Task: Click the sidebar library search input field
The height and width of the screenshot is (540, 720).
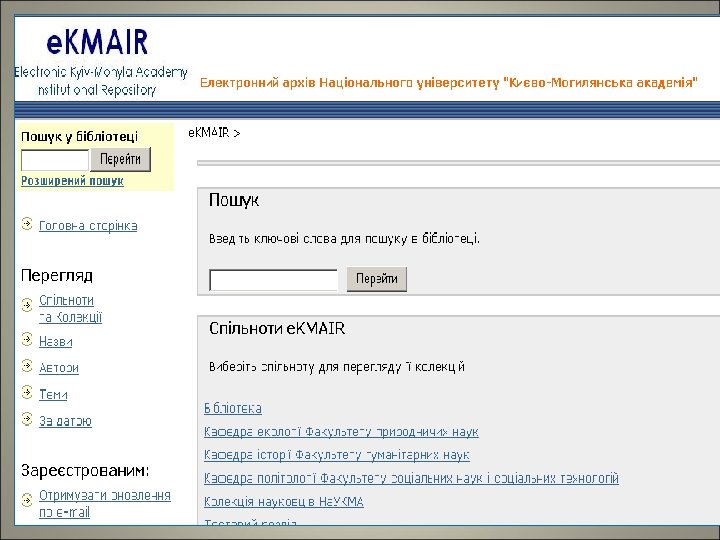Action: (55, 160)
